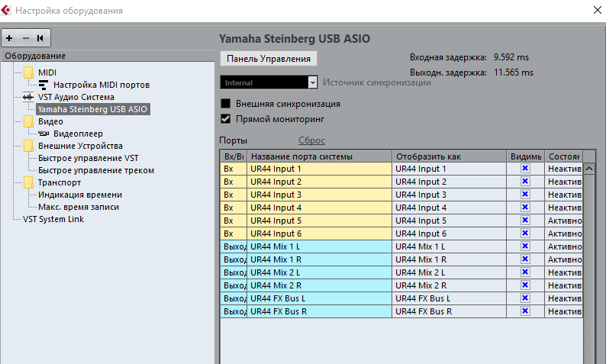Open Панель Управления control panel
606x364 pixels.
coord(269,59)
